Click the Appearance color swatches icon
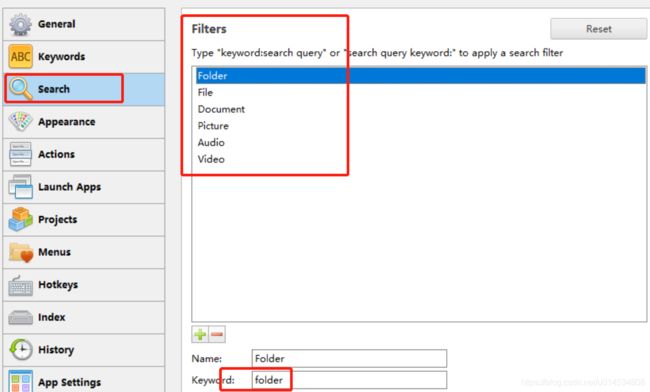650x392 pixels. point(20,121)
